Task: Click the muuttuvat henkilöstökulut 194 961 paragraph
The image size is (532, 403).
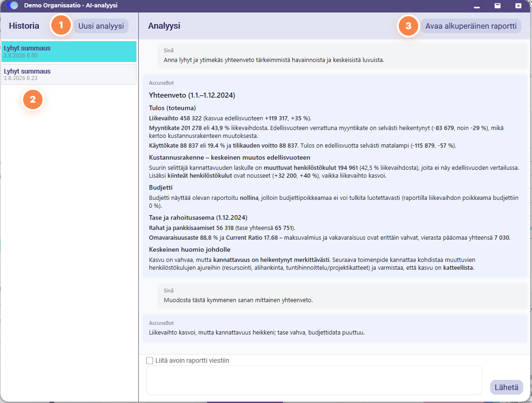Action: (x=334, y=172)
